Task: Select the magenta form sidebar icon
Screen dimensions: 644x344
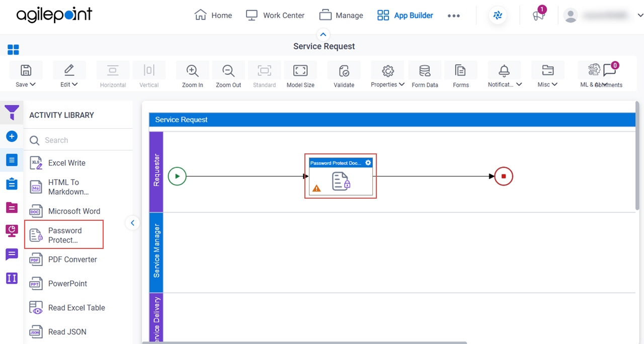Action: point(12,208)
